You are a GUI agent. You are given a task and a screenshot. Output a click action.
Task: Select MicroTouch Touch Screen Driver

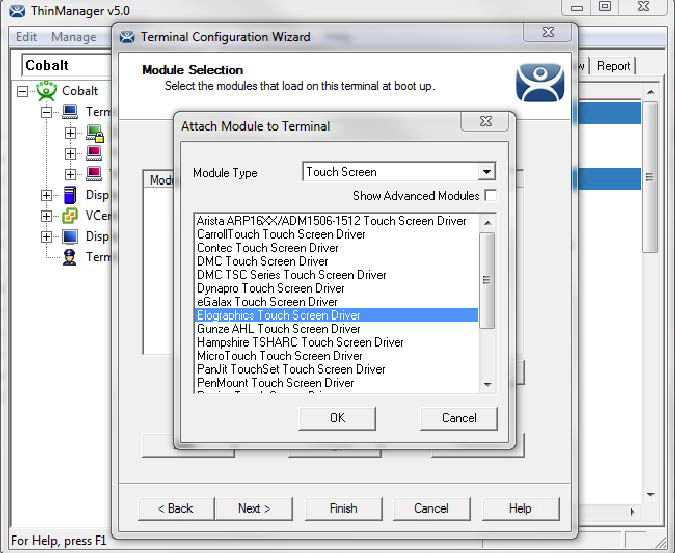336,356
